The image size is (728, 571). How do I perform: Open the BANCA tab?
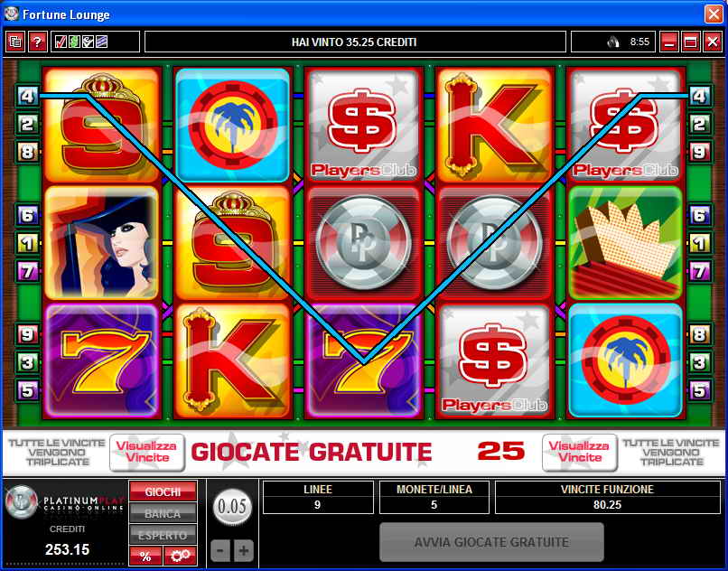click(163, 514)
